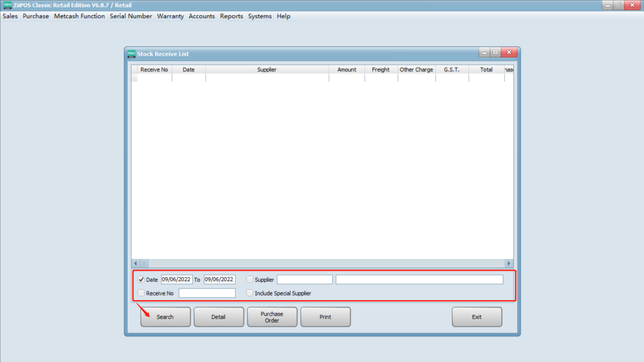Open the Metcash Function menu

(79, 16)
